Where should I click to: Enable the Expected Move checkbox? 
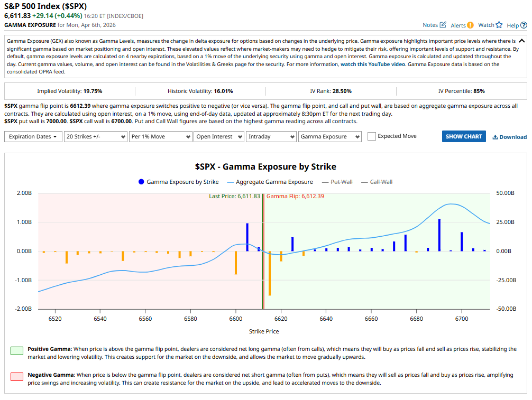372,136
